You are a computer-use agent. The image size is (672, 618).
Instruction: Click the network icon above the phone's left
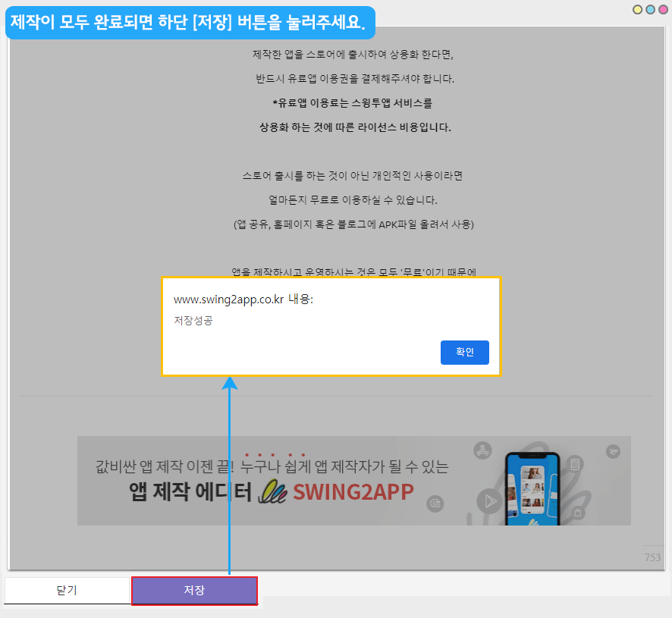[x=482, y=451]
